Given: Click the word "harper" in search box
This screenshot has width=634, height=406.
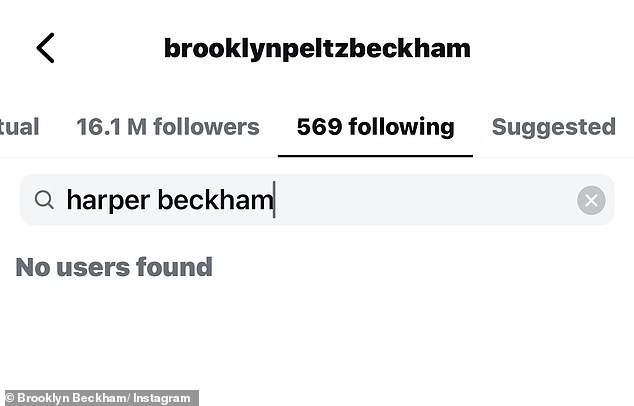Looking at the screenshot, I should pyautogui.click(x=108, y=200).
